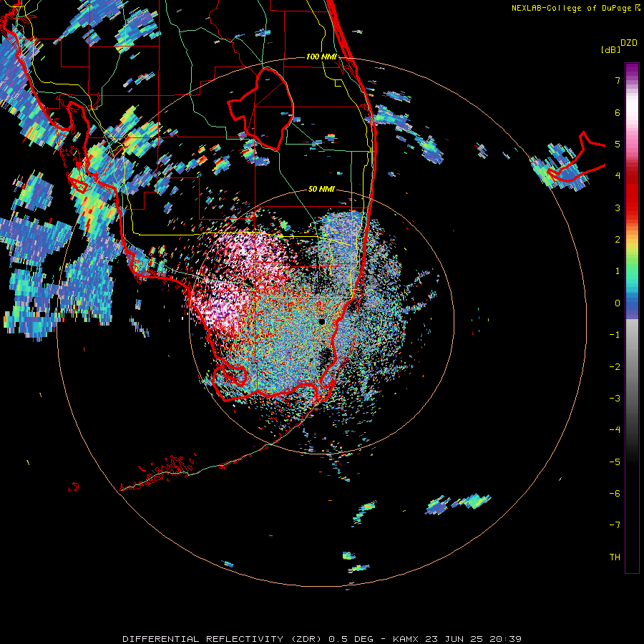Viewport: 644px width, 644px height.
Task: Click the 3 tick label on color scale
Action: pos(618,208)
